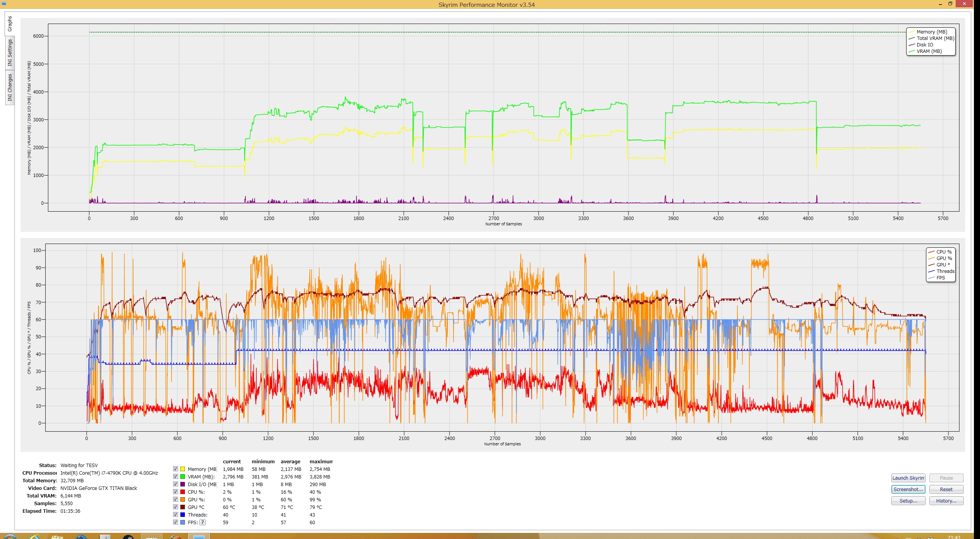Click the 'Waiting for TESV' status text
The width and height of the screenshot is (980, 539).
point(79,466)
